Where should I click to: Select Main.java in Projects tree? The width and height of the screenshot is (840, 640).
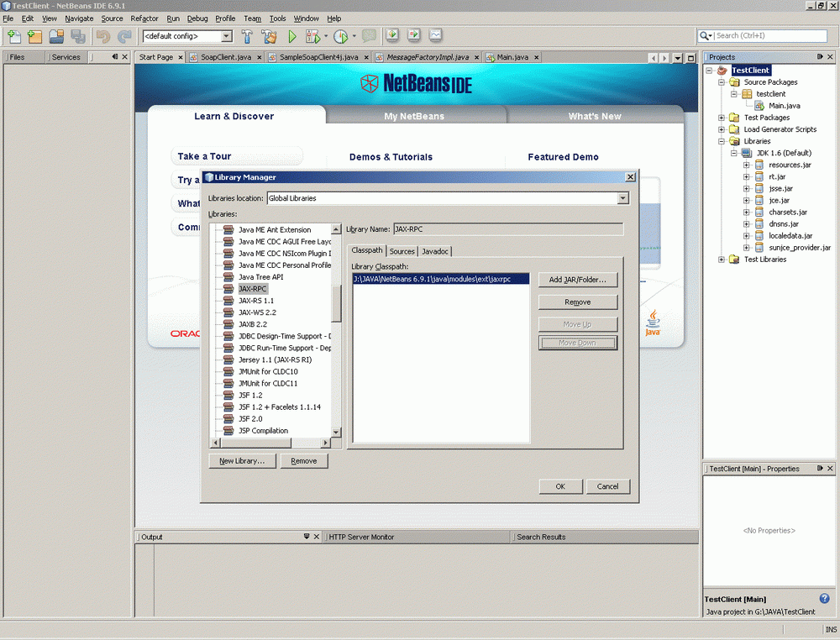point(784,106)
